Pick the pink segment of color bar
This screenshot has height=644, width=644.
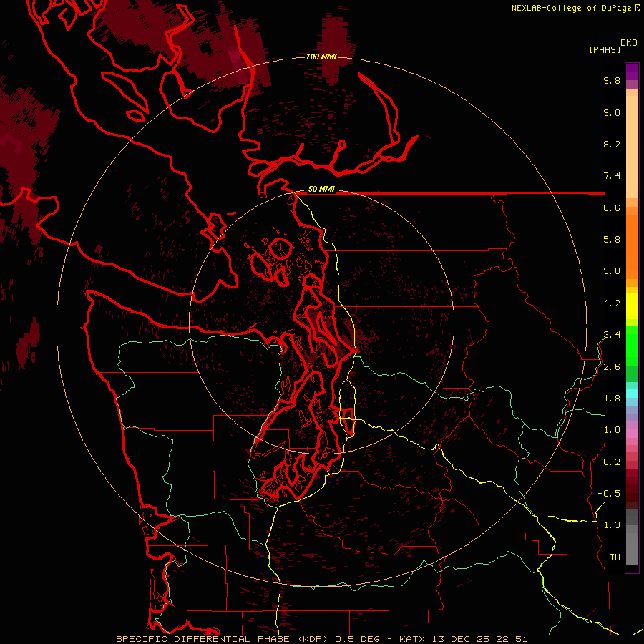(x=632, y=434)
